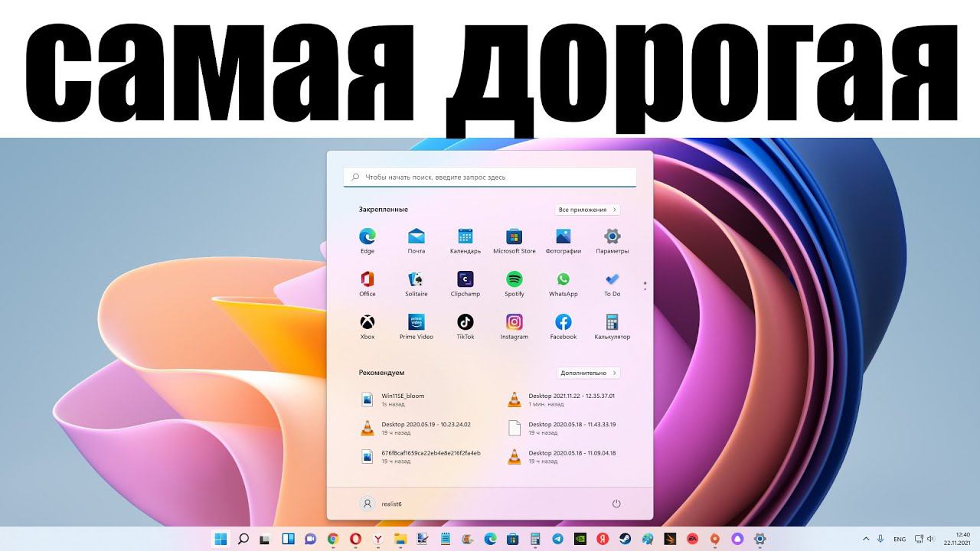Open Spotify from pinned apps
This screenshot has height=551, width=980.
pos(514,283)
